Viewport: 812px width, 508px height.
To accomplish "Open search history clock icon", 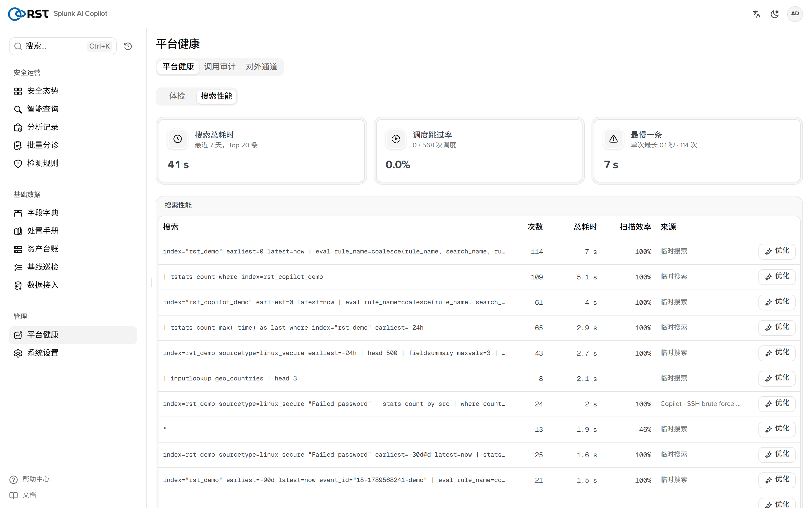I will tap(128, 46).
